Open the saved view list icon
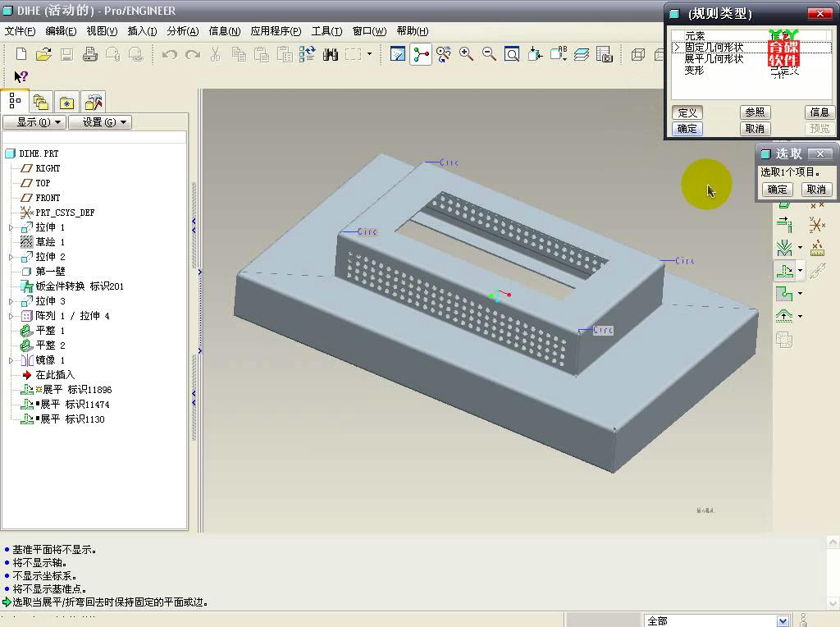 point(558,54)
